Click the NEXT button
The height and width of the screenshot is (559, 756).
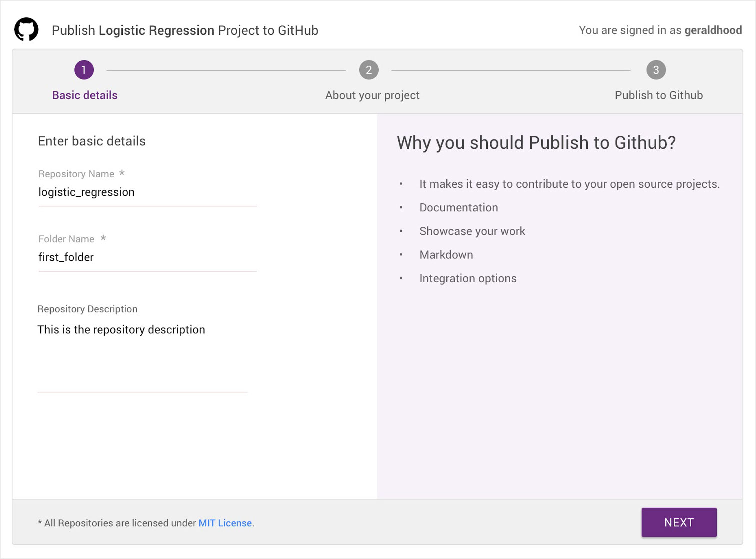click(x=679, y=522)
